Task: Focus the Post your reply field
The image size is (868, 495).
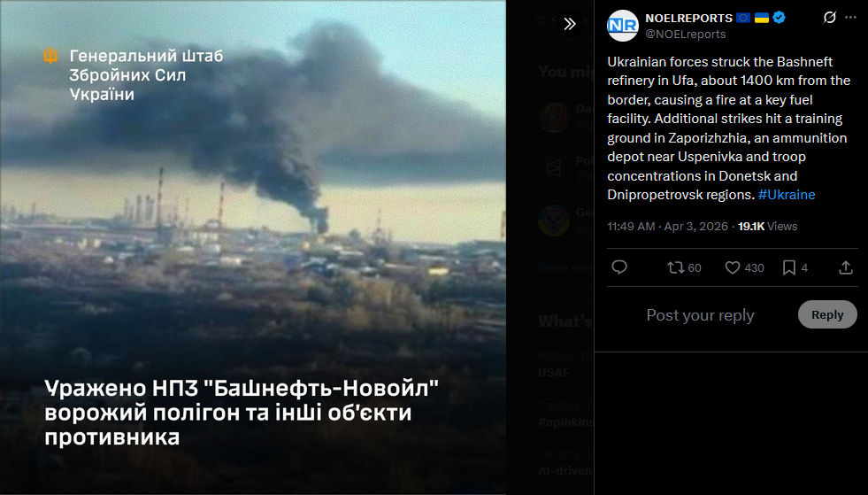Action: tap(700, 315)
